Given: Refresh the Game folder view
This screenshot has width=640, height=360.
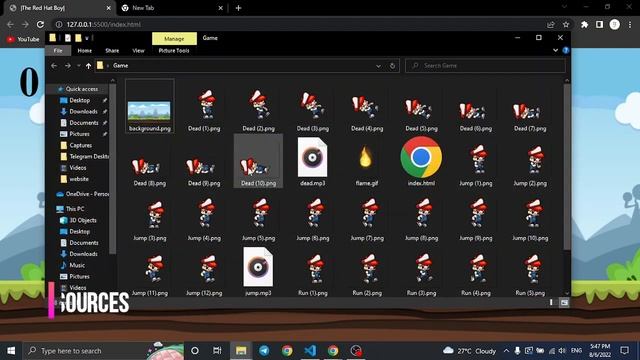Looking at the screenshot, I should tap(392, 66).
